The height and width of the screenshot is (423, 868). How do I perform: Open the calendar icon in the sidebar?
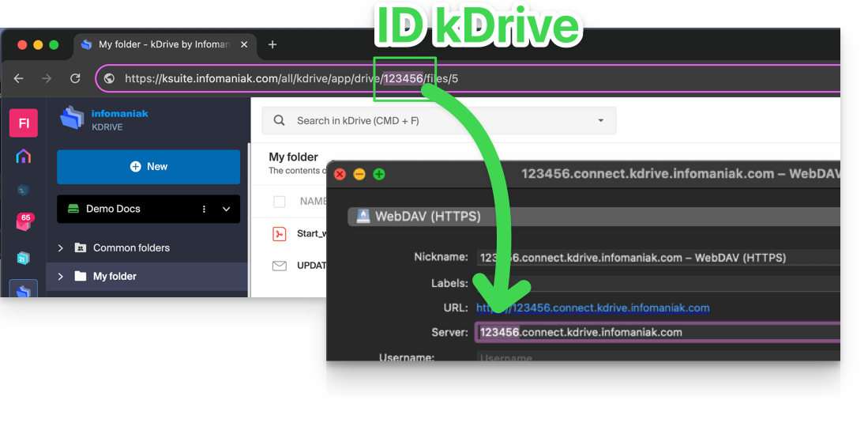[23, 258]
